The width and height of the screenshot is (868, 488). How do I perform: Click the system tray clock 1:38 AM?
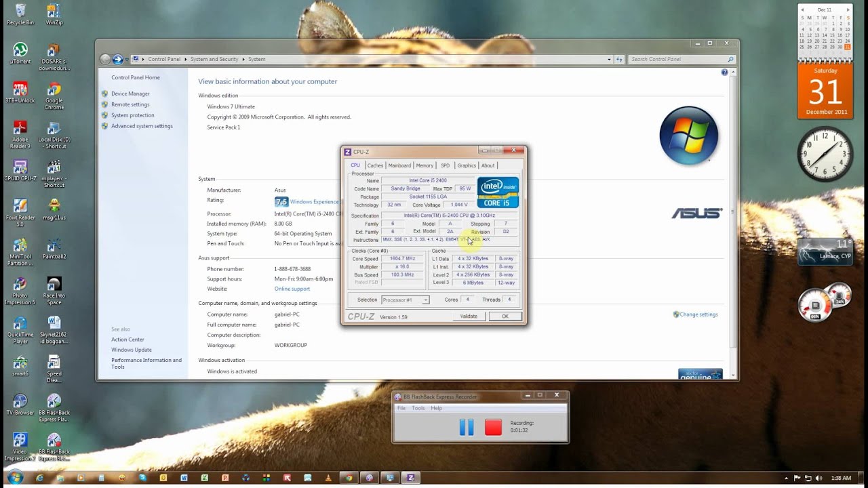[841, 479]
